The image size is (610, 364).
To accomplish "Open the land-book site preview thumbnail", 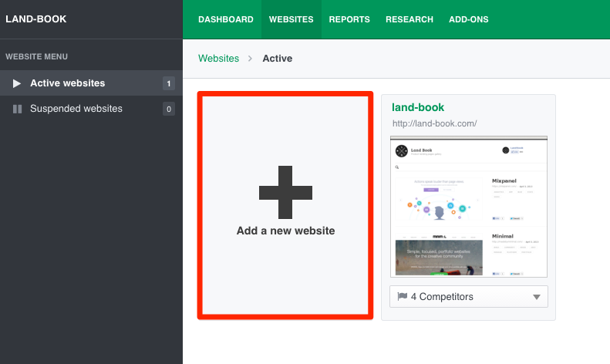I will 468,207.
